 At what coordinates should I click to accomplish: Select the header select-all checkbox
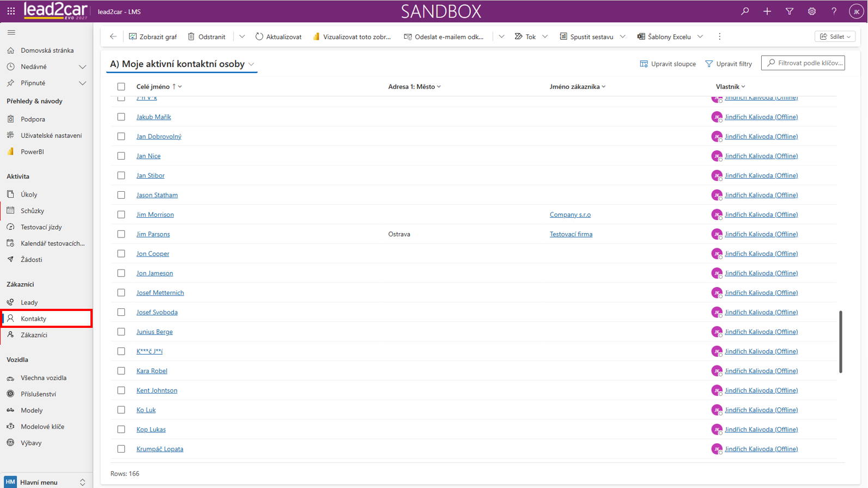pyautogui.click(x=121, y=87)
